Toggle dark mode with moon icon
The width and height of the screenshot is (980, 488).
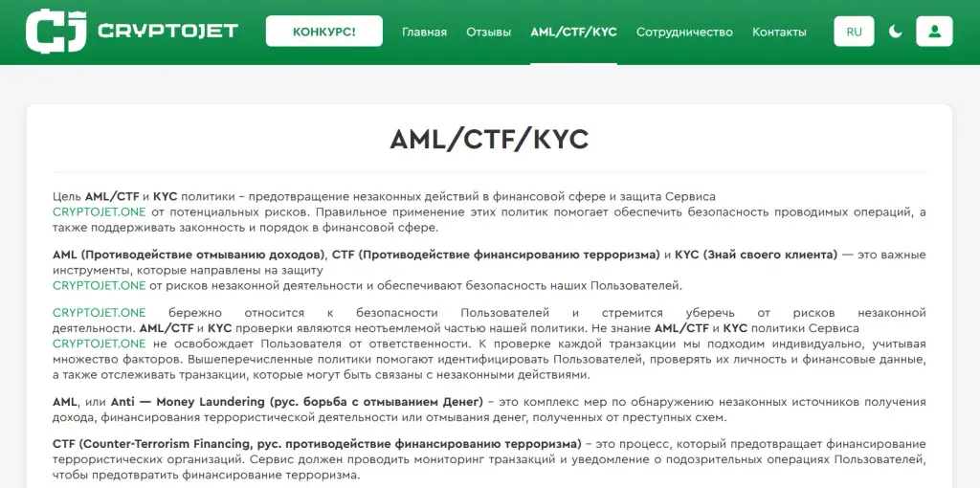click(x=896, y=32)
